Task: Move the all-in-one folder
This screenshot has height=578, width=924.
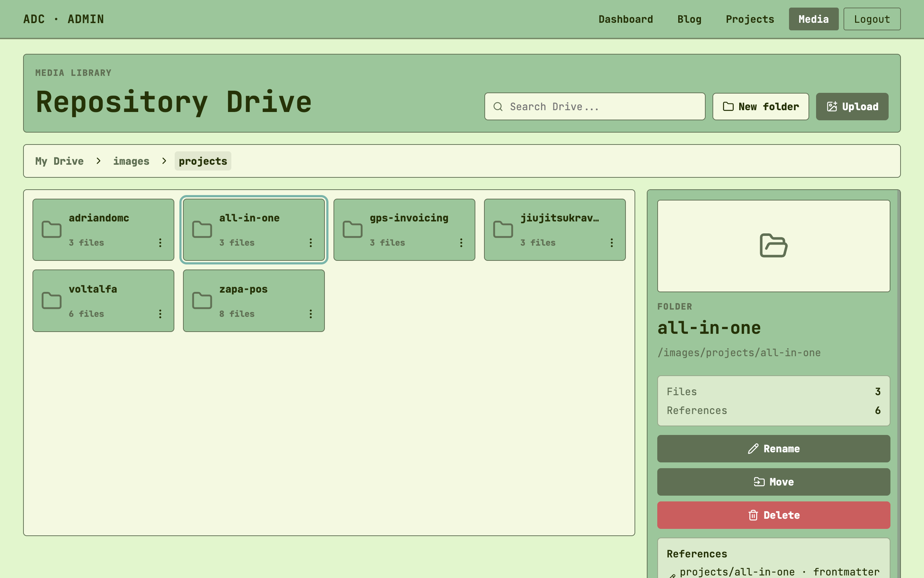Action: coord(773,482)
